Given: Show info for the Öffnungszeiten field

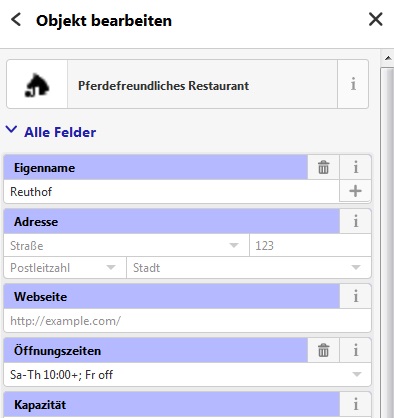Looking at the screenshot, I should pos(355,350).
